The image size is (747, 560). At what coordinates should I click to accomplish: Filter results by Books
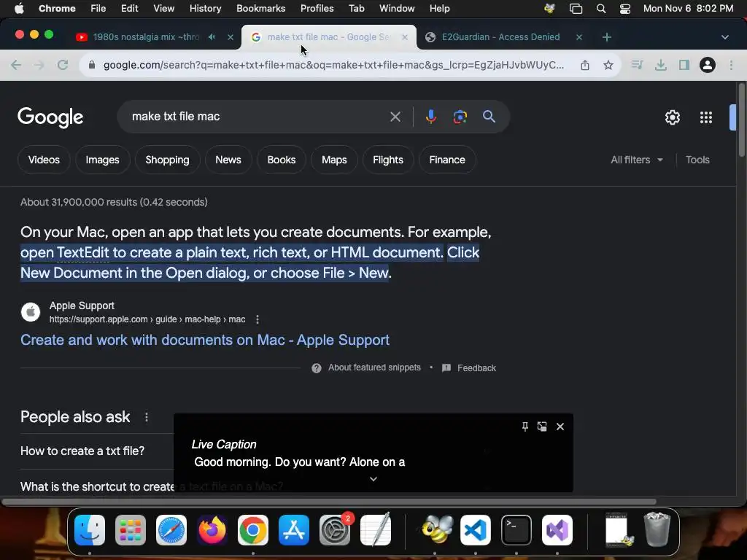[282, 160]
